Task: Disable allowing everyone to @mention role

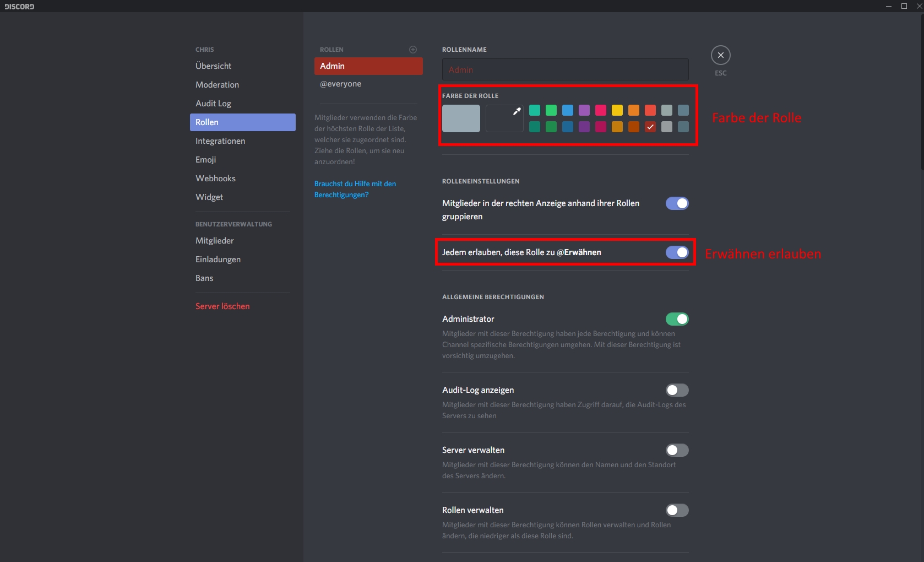Action: tap(677, 252)
